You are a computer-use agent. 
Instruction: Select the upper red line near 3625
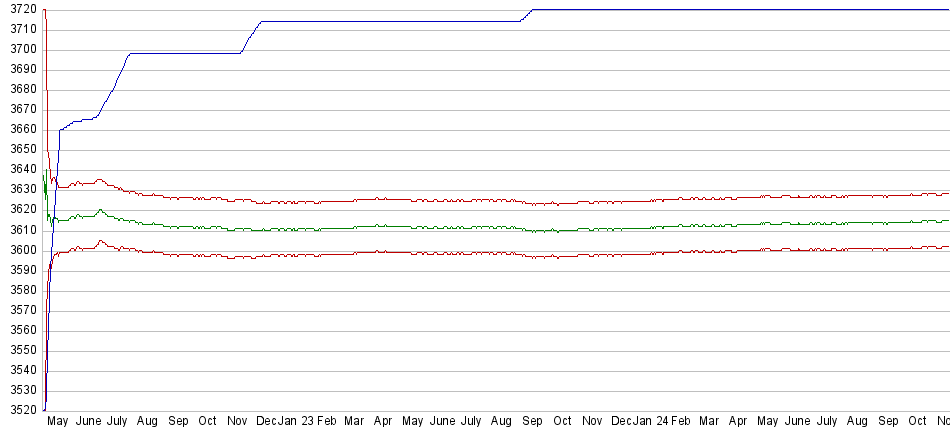point(400,200)
